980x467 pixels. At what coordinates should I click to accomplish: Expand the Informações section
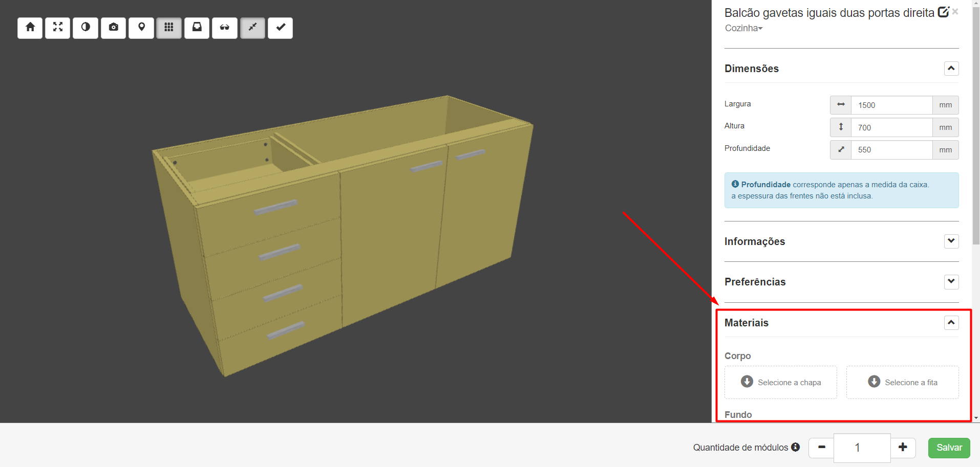coord(951,241)
